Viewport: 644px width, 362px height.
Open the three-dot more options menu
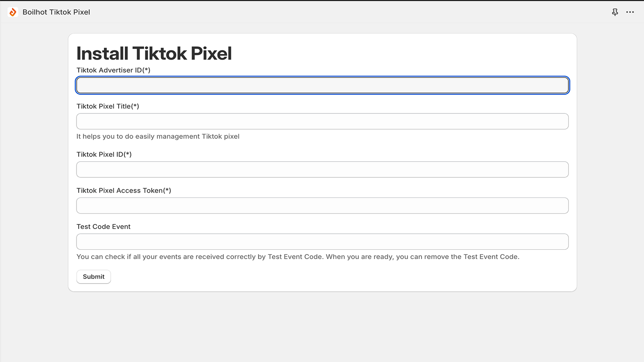(630, 12)
